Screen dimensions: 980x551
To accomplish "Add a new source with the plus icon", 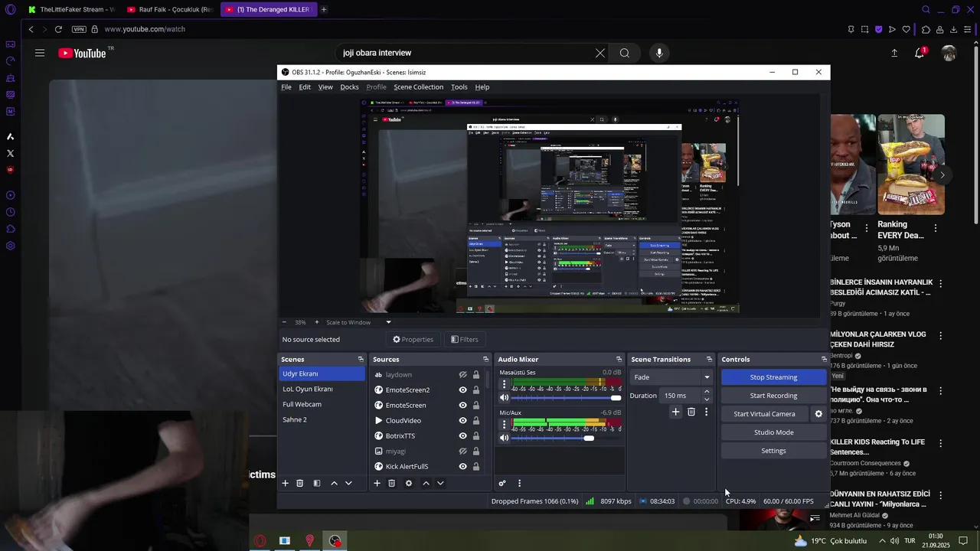I will coord(377,483).
